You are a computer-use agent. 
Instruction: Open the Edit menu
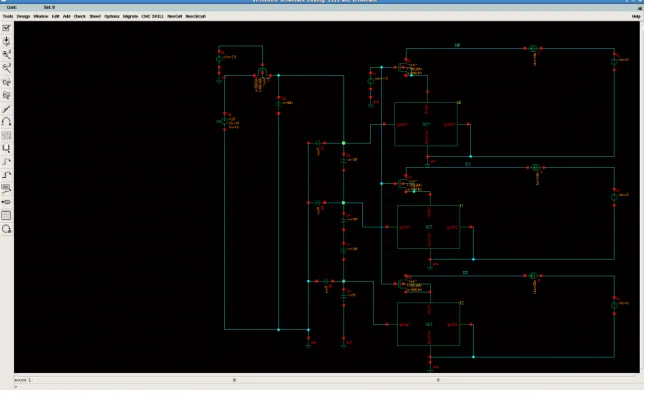click(x=55, y=16)
